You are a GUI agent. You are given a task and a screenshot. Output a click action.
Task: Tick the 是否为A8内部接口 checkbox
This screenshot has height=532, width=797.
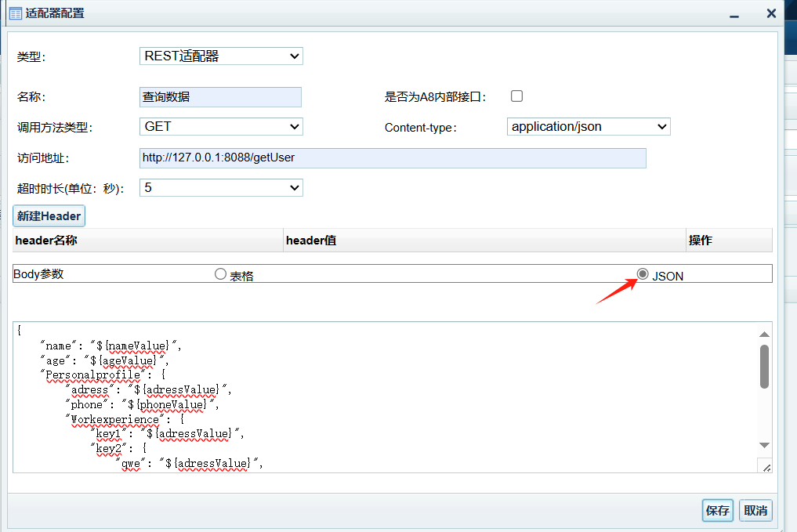[516, 96]
